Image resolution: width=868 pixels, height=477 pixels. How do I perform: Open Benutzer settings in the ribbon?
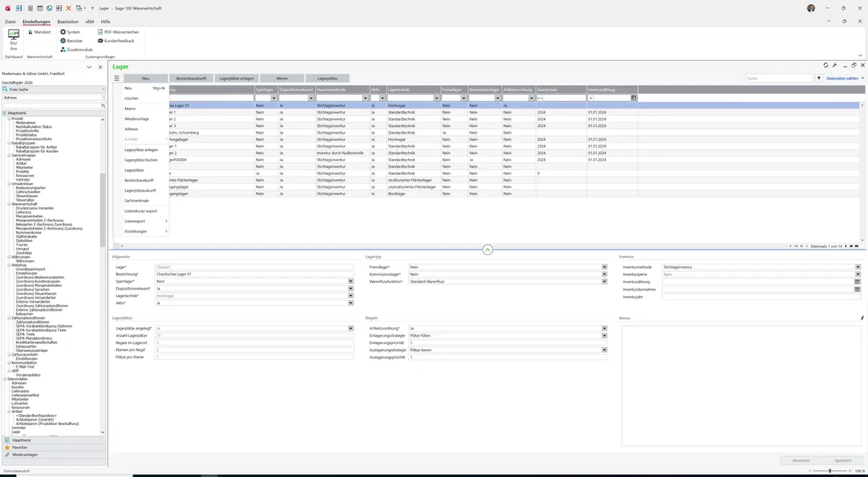coord(72,40)
